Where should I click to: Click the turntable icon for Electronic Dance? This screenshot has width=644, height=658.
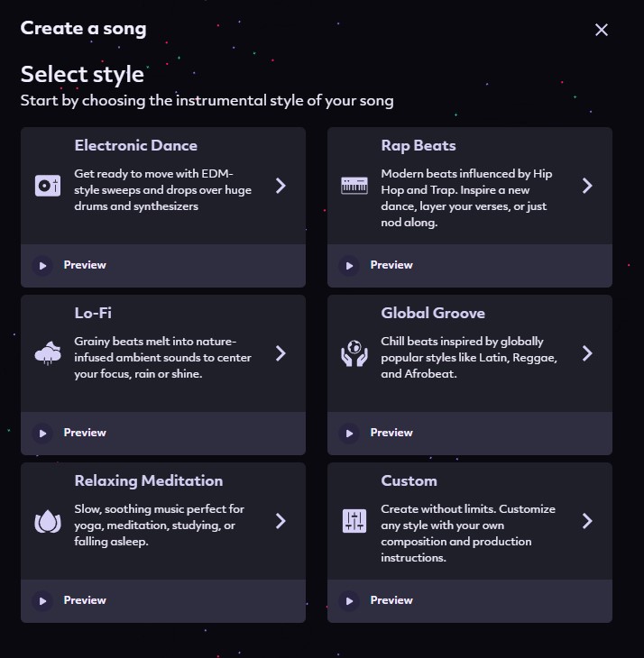[x=47, y=186]
